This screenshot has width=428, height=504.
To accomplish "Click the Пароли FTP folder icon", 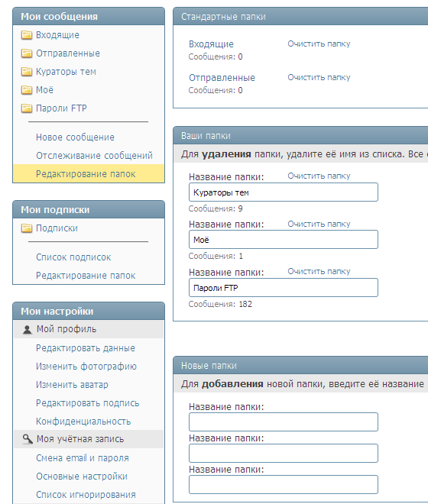I will (x=27, y=108).
